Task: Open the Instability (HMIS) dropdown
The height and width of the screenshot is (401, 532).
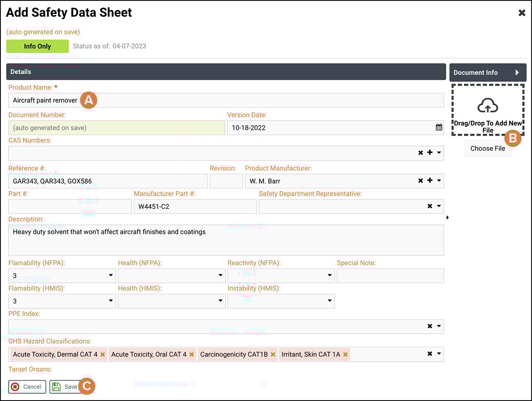Action: [330, 301]
